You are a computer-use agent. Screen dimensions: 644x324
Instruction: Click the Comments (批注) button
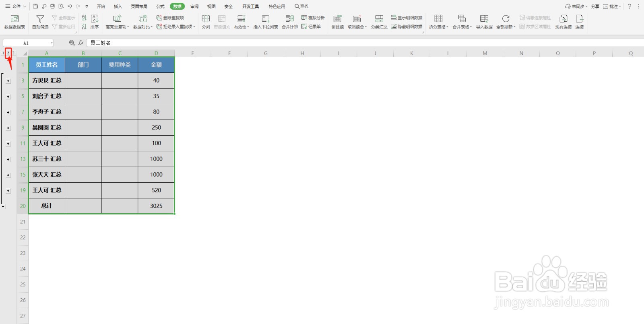click(x=612, y=6)
